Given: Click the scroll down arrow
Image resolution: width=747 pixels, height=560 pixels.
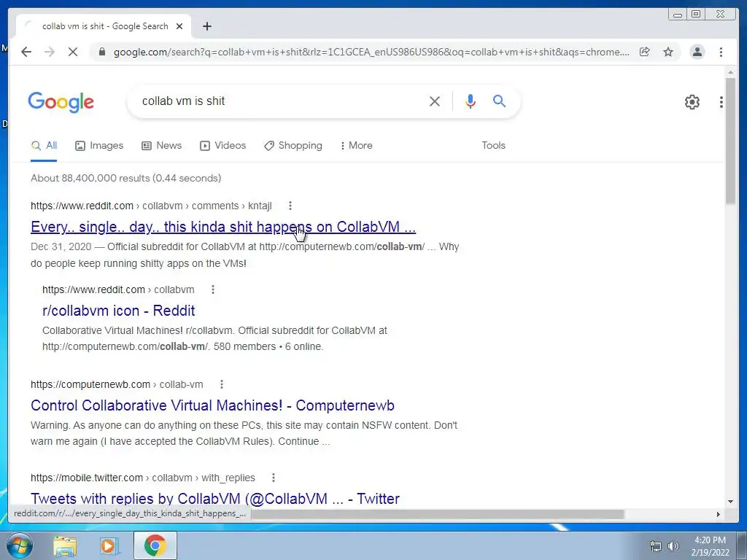Looking at the screenshot, I should pos(730,501).
